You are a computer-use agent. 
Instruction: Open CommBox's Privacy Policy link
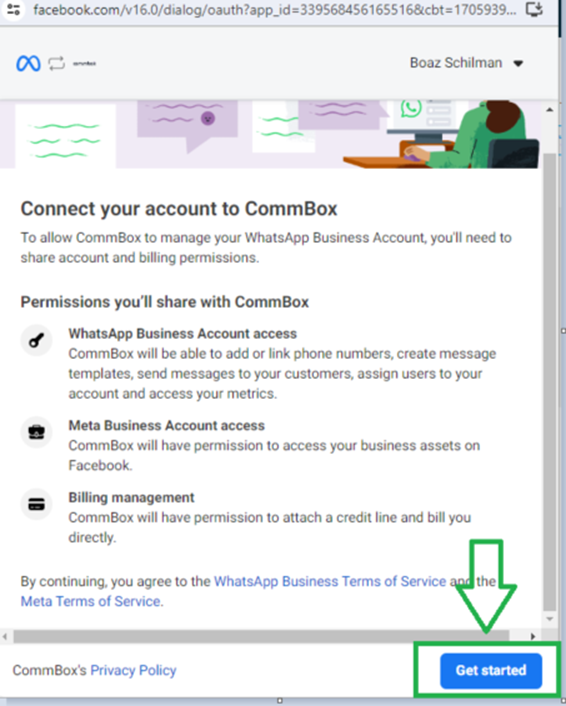pyautogui.click(x=133, y=670)
